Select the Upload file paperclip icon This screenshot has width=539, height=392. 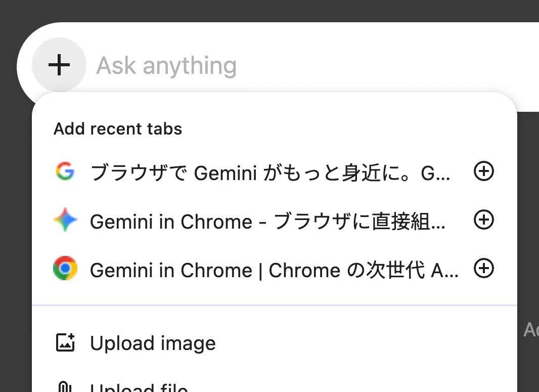point(64,386)
